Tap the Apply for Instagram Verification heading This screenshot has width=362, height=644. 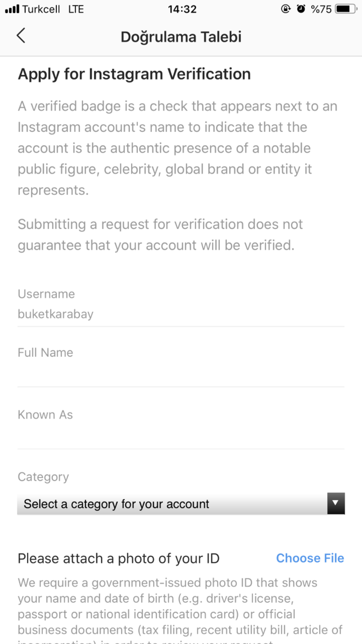tap(134, 74)
